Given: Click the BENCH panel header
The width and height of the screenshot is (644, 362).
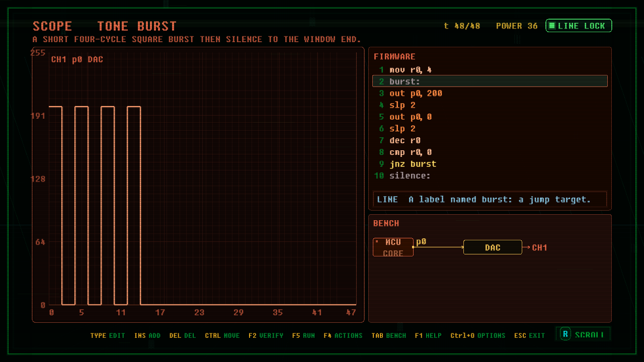Looking at the screenshot, I should coord(386,223).
